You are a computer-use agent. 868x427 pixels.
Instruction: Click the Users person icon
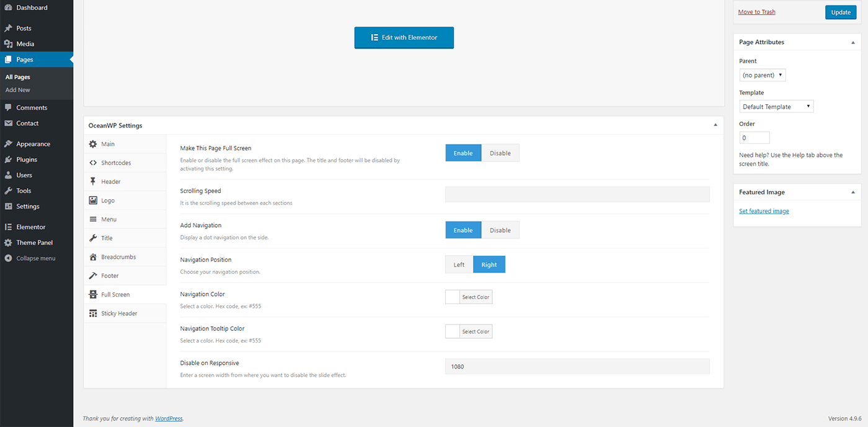coord(8,175)
